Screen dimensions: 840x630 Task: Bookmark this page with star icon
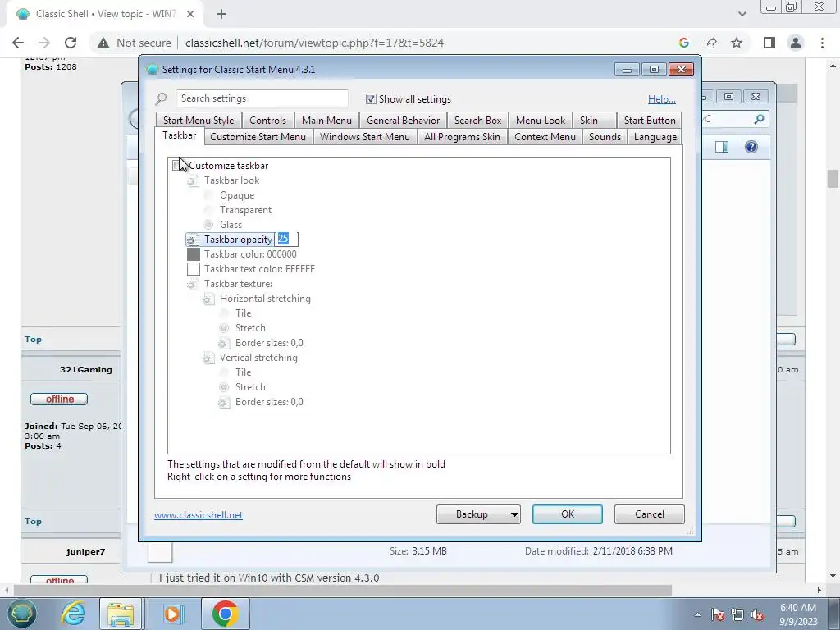[737, 43]
